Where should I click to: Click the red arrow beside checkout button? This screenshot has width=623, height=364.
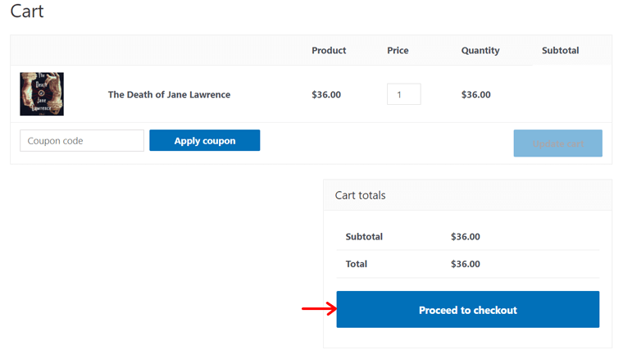pos(319,309)
